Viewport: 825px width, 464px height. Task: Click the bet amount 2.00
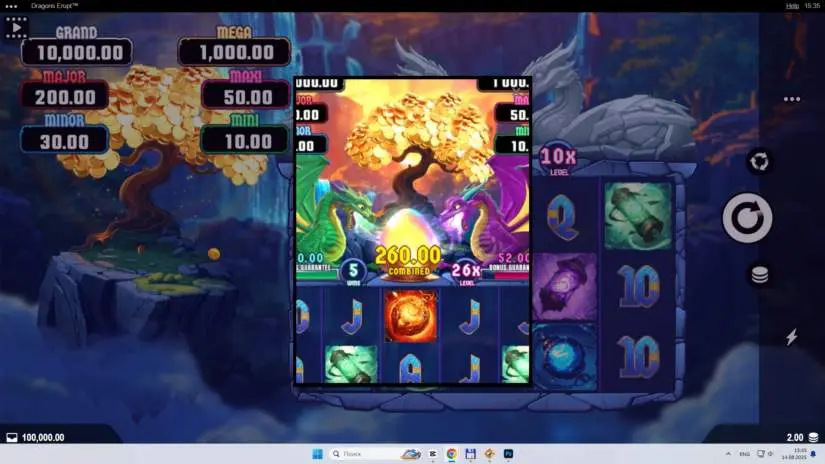(795, 438)
